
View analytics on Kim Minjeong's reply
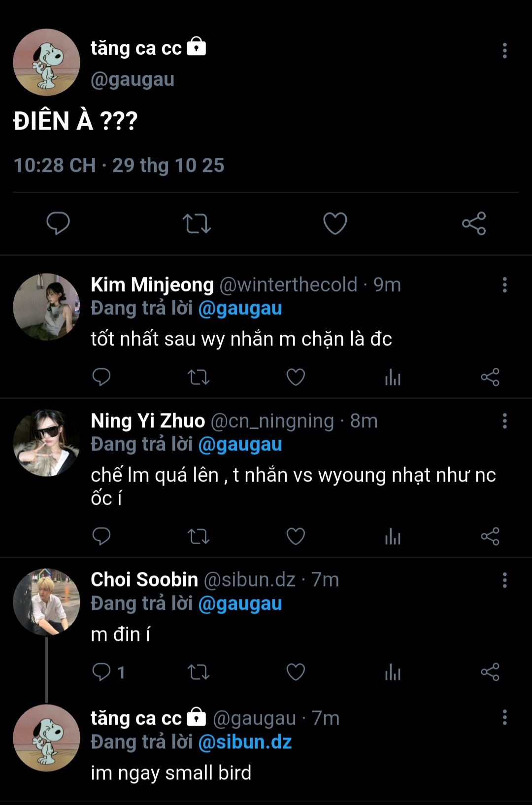393,378
